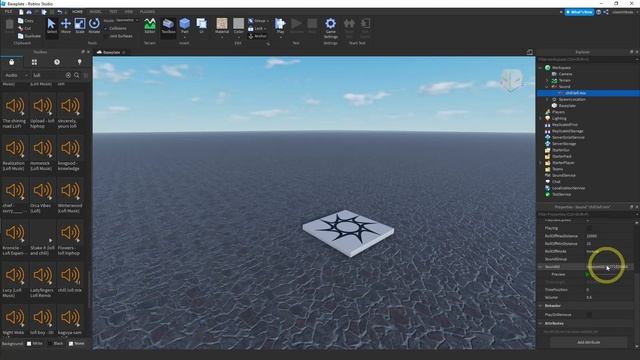Click the view selector cube in viewport
Image resolution: width=640 pixels, height=360 pixels.
[x=511, y=79]
